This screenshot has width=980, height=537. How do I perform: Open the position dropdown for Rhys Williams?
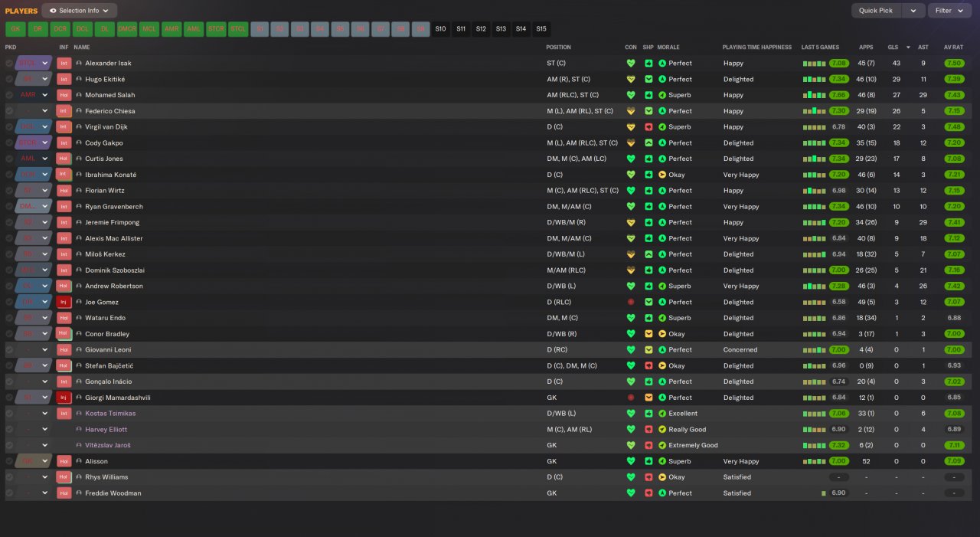(x=45, y=477)
